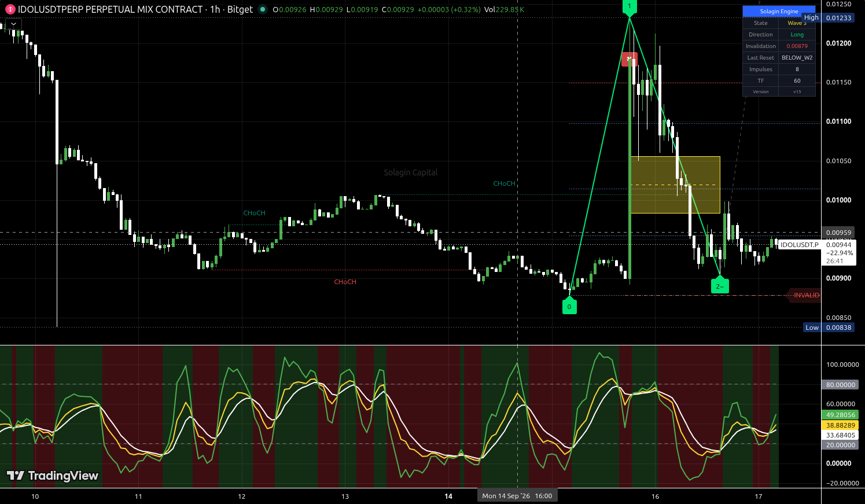Click the 0.00959 price axis tag
865x504 pixels.
pos(838,233)
